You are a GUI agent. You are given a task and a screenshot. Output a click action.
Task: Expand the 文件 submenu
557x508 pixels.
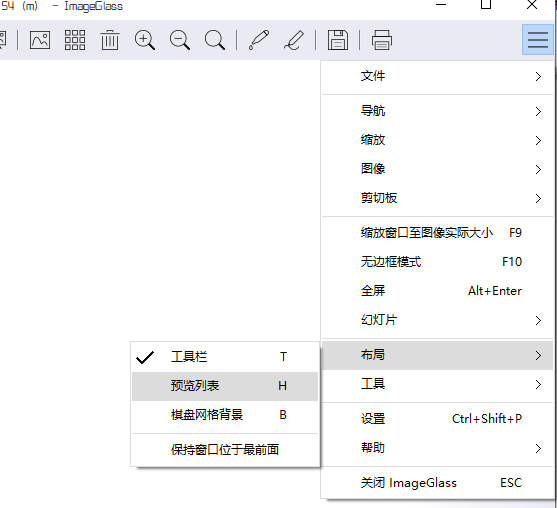coord(438,76)
